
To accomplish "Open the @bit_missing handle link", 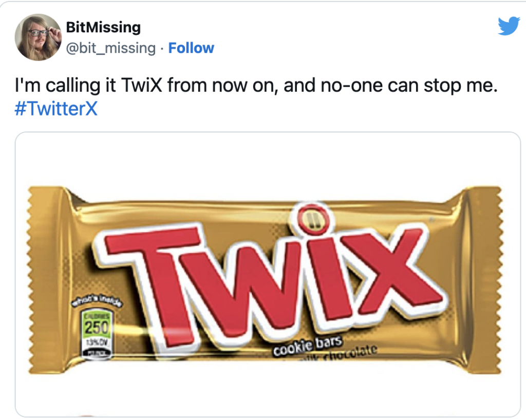I will point(111,48).
